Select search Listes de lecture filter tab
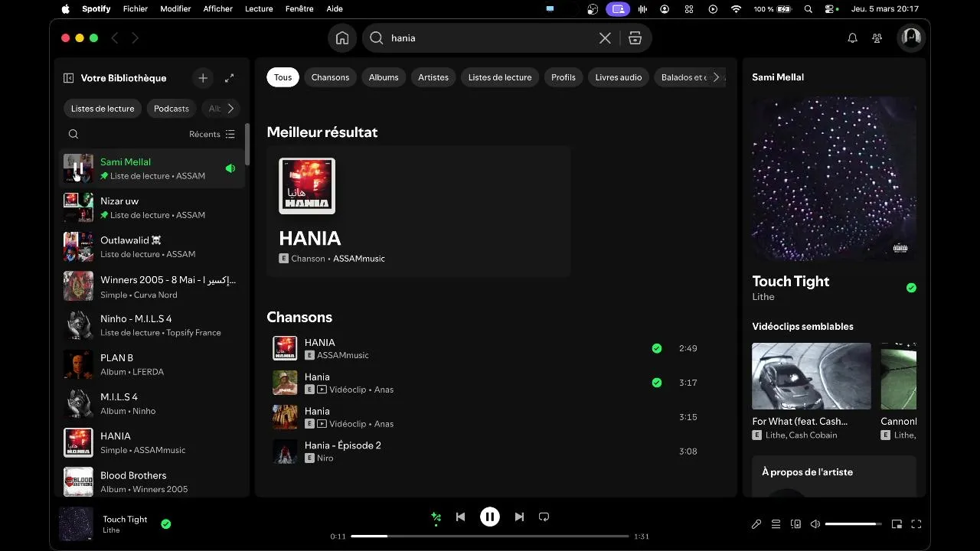Screen dimensions: 980x551 click(x=500, y=77)
